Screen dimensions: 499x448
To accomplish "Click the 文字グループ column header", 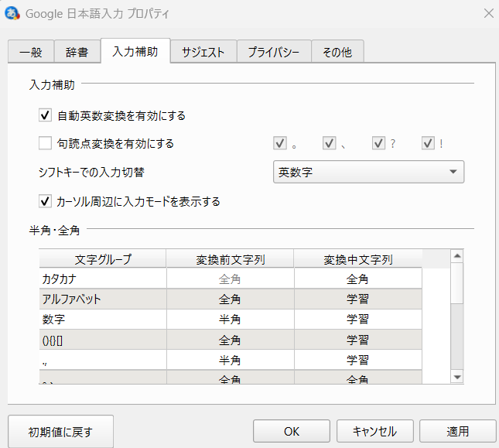I will (103, 259).
